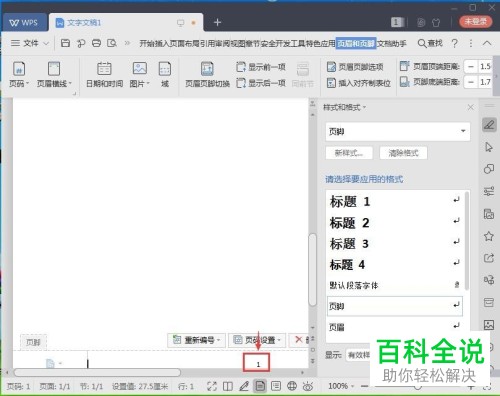Open the 显示 filter dropdown

(358, 355)
